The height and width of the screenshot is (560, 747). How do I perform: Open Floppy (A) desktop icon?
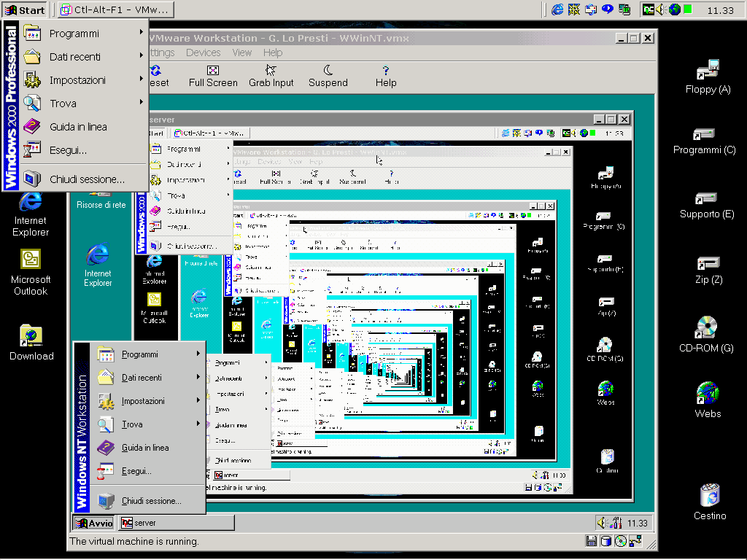click(708, 77)
